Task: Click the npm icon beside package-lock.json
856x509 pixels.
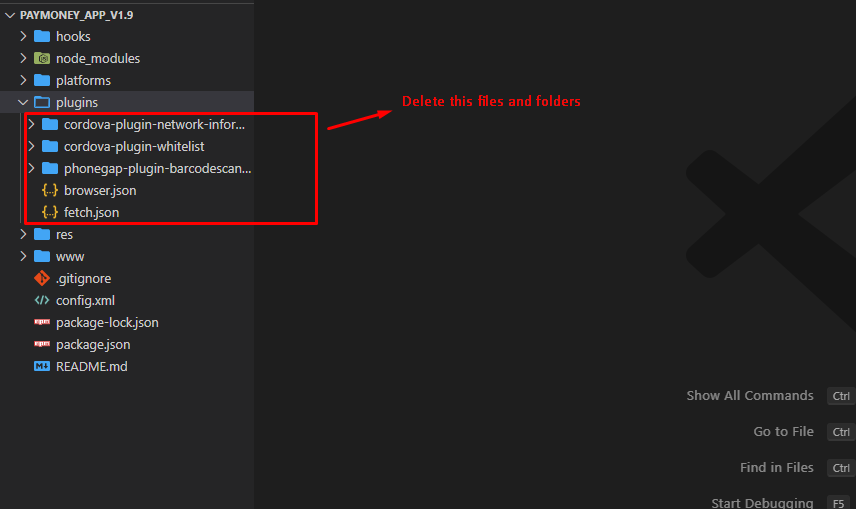Action: [42, 322]
